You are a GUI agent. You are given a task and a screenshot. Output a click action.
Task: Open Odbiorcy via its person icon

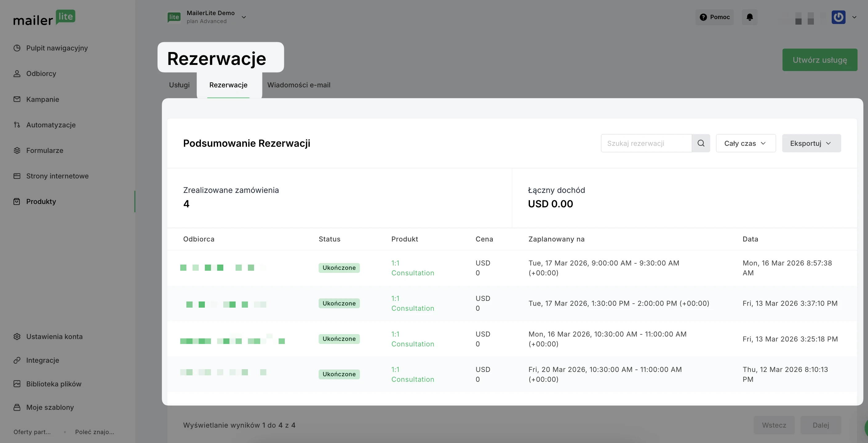pyautogui.click(x=17, y=74)
